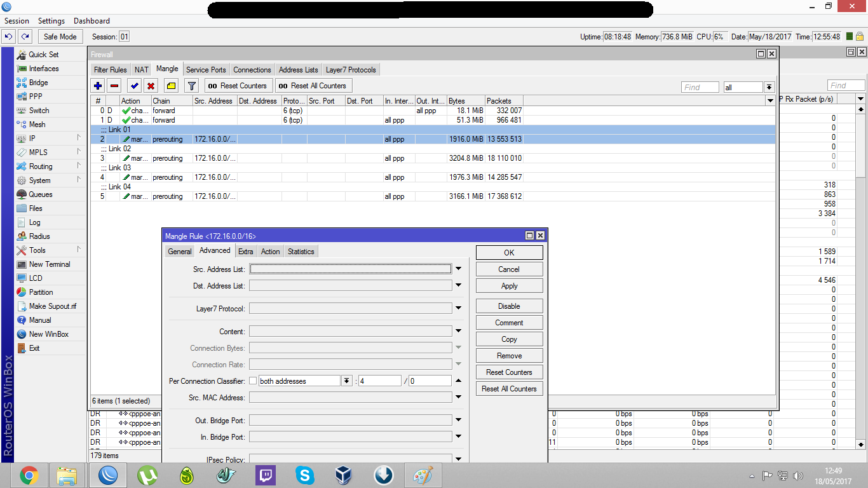Click the Find field in Firewall window
This screenshot has width=868, height=488.
[x=700, y=87]
